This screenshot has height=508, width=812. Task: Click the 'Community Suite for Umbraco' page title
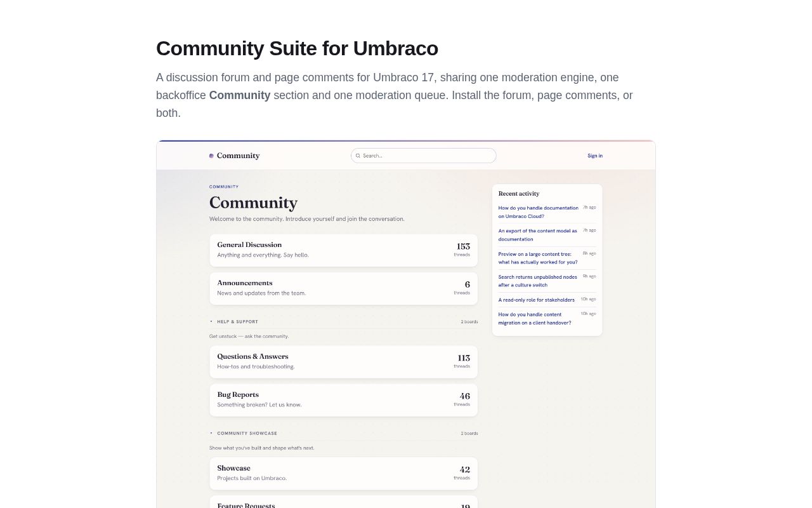click(x=297, y=48)
